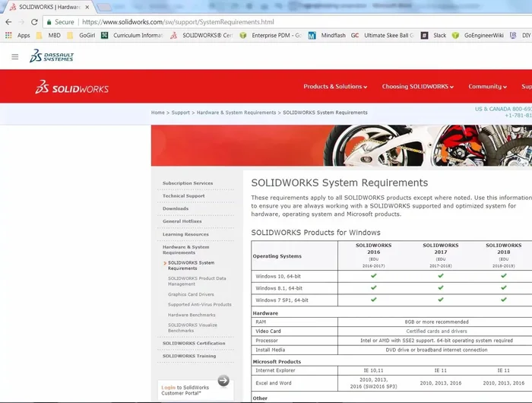Open the Curriculum Information bookmark
The image size is (532, 403).
point(132,35)
